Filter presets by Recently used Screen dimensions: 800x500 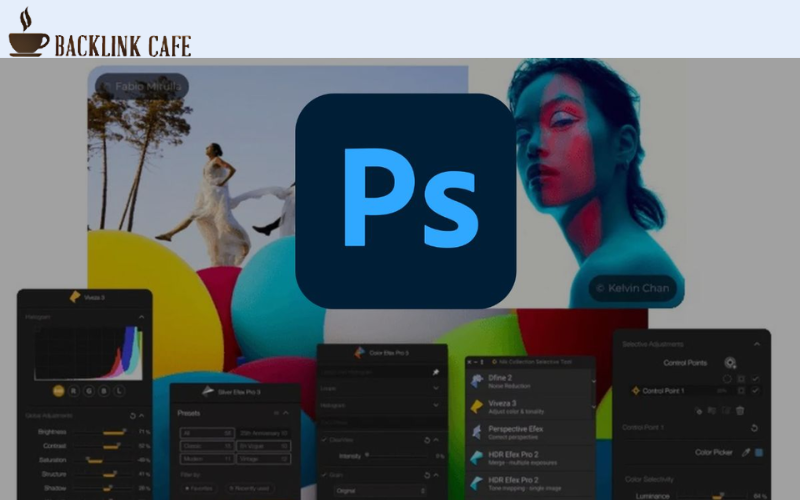[248, 488]
